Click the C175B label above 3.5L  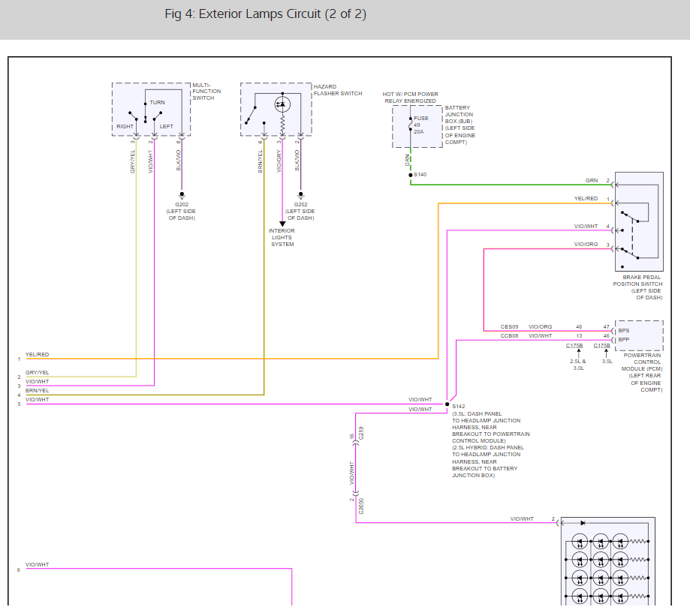[x=602, y=346]
